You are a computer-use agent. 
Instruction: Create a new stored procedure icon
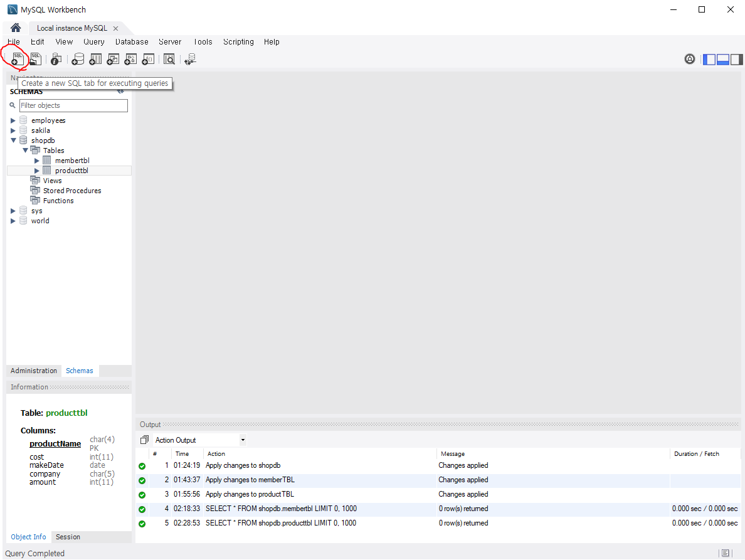click(x=130, y=60)
